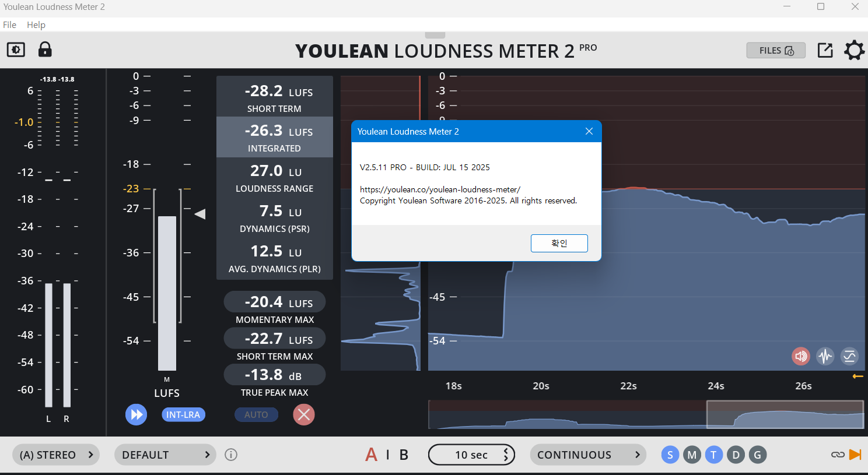Select state B

[404, 455]
